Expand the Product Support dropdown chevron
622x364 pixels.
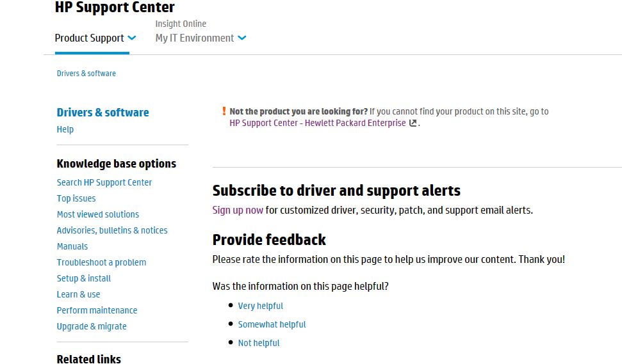[132, 38]
